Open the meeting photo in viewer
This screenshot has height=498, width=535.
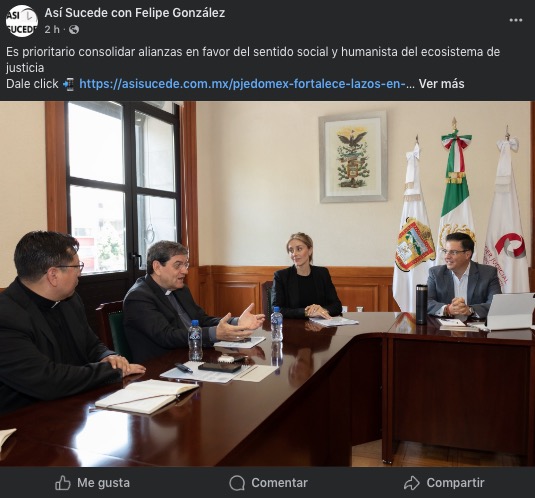[268, 284]
